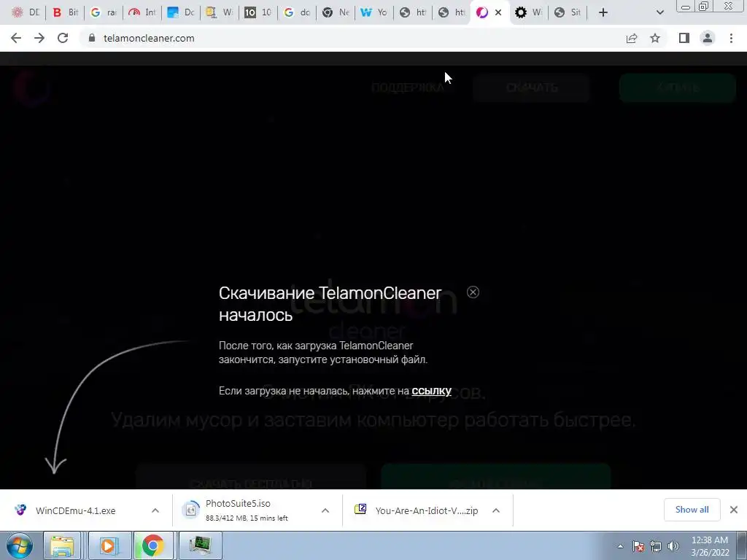Open the Chrome profile menu
The height and width of the screenshot is (560, 747).
tap(708, 38)
